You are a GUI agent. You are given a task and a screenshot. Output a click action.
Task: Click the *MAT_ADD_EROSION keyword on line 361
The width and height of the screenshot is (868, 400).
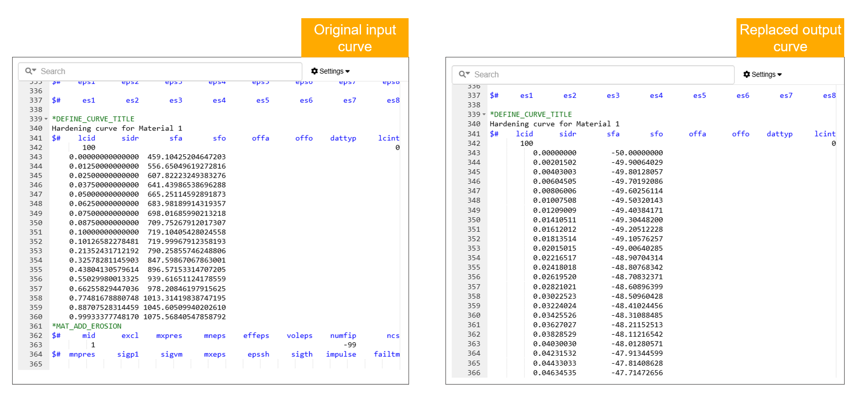tap(86, 326)
